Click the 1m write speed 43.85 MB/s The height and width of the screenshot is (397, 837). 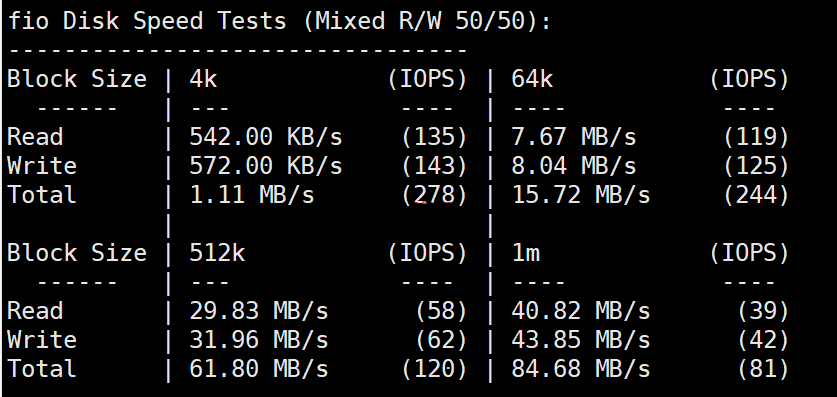pyautogui.click(x=581, y=339)
